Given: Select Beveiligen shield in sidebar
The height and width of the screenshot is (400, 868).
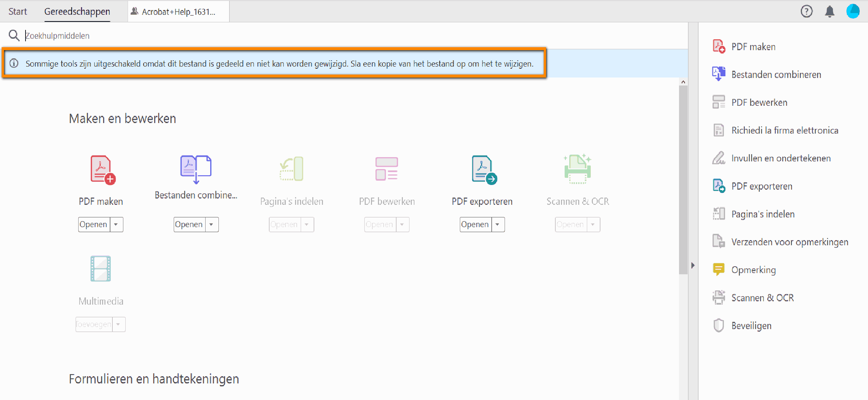Looking at the screenshot, I should click(x=751, y=325).
